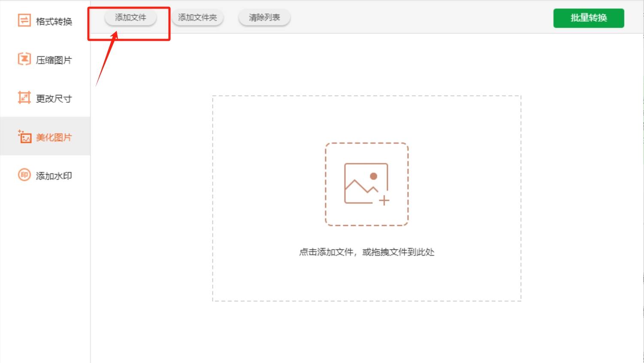
Task: Click the add-image placeholder icon in drop zone
Action: 367,184
